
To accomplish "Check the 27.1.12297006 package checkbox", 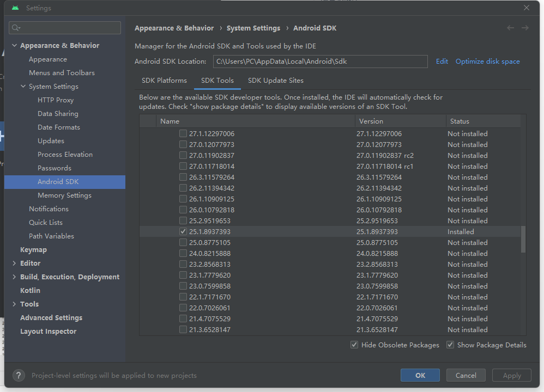I will [183, 133].
